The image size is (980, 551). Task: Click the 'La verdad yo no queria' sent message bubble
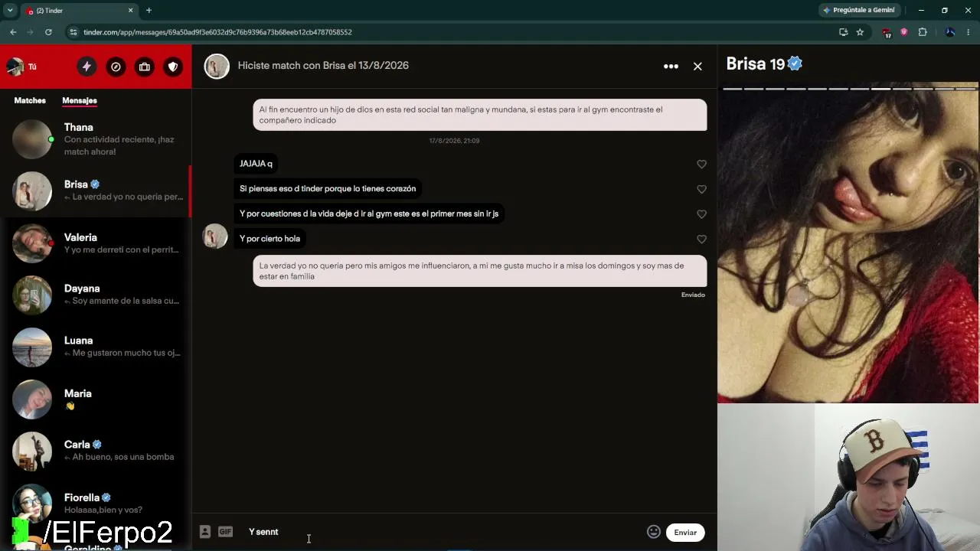pos(480,271)
